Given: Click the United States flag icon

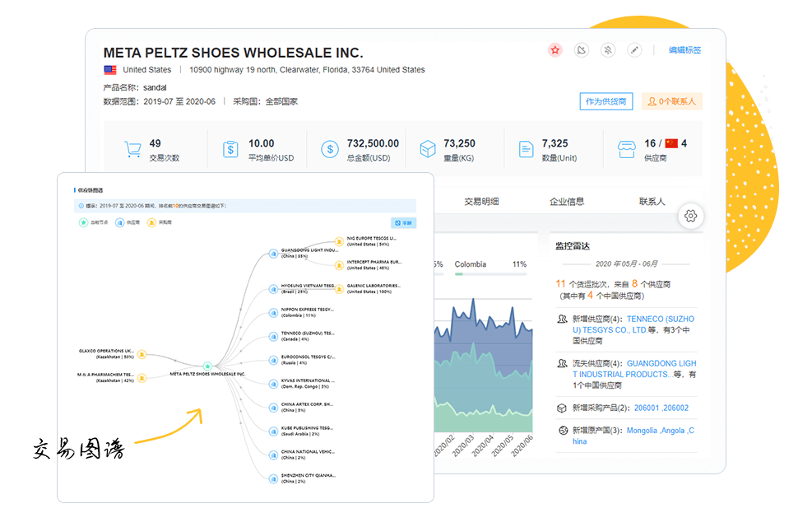Looking at the screenshot, I should point(110,70).
